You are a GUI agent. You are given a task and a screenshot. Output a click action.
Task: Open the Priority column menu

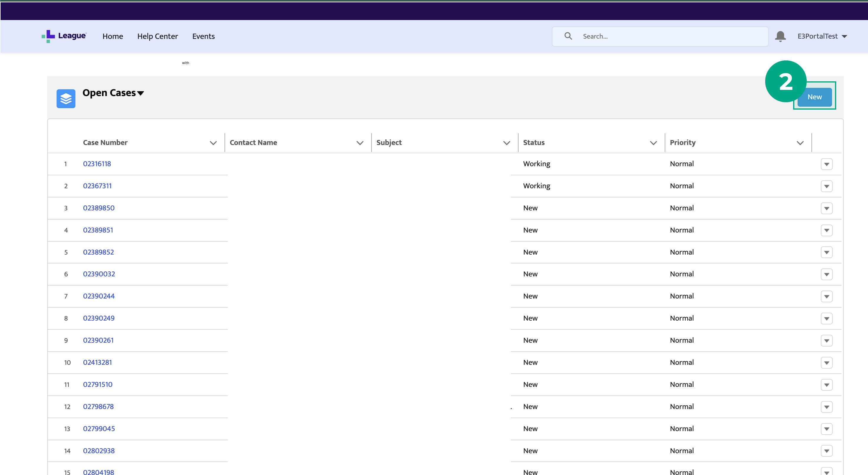coord(801,143)
